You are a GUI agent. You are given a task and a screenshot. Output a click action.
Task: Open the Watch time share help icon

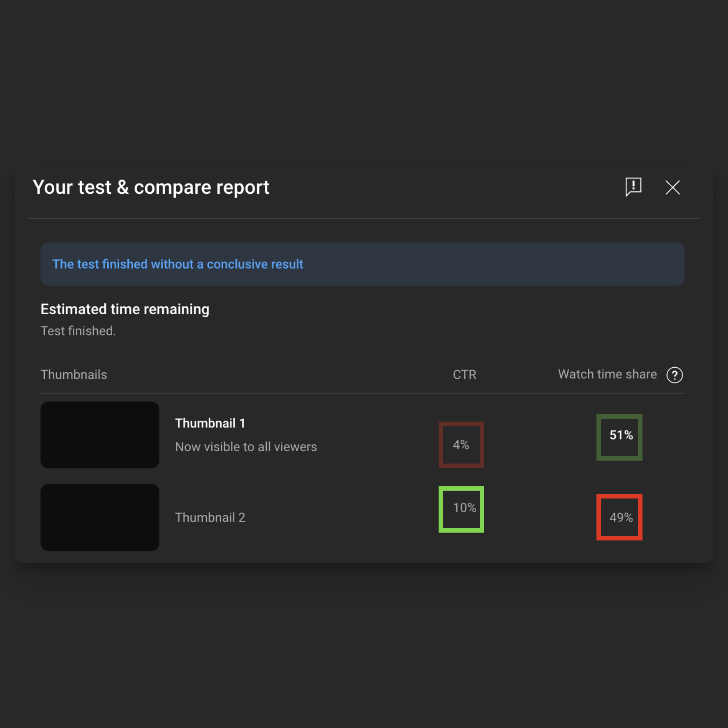[x=674, y=375]
